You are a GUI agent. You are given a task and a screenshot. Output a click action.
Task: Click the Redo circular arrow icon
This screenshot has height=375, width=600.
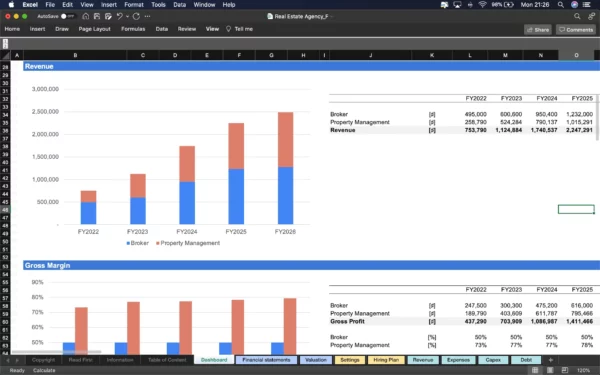click(x=136, y=16)
